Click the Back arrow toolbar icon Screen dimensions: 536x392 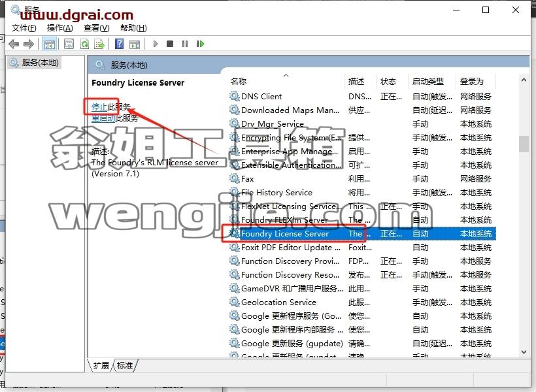pos(14,44)
